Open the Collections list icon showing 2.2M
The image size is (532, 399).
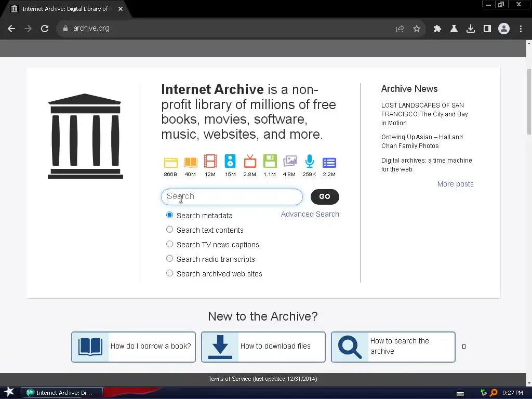point(329,163)
